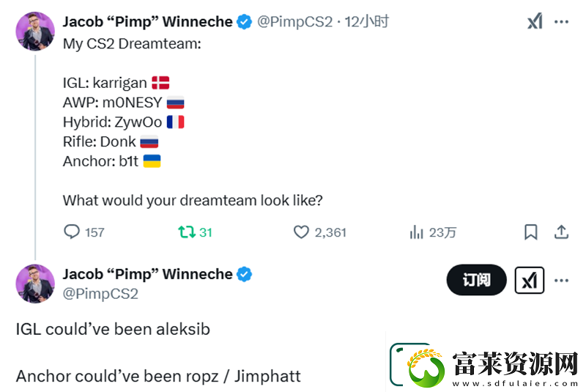This screenshot has width=586, height=392.
Task: Open the Jacob "Pimp" Winneche name in reply
Action: coord(148,274)
